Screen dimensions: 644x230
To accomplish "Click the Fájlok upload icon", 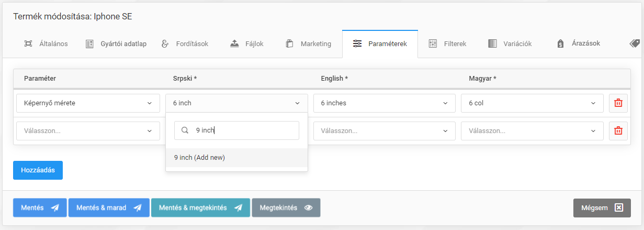I will pyautogui.click(x=235, y=44).
